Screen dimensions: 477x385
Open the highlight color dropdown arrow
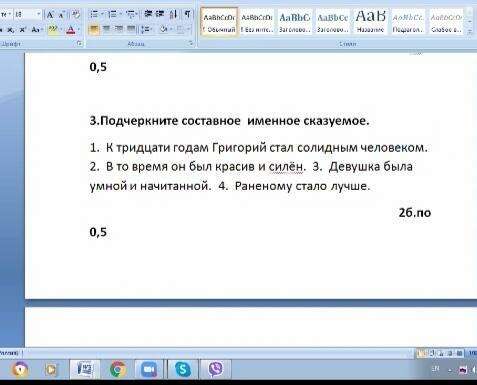60,30
